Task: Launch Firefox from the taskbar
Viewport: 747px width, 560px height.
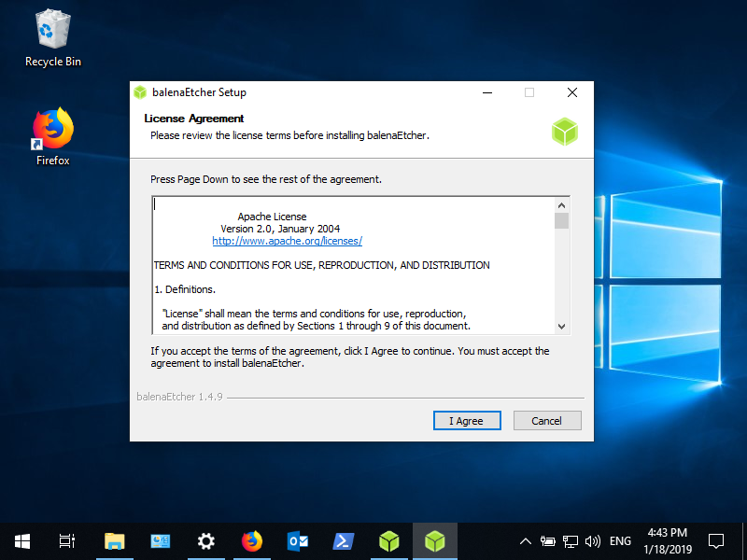Action: click(252, 541)
